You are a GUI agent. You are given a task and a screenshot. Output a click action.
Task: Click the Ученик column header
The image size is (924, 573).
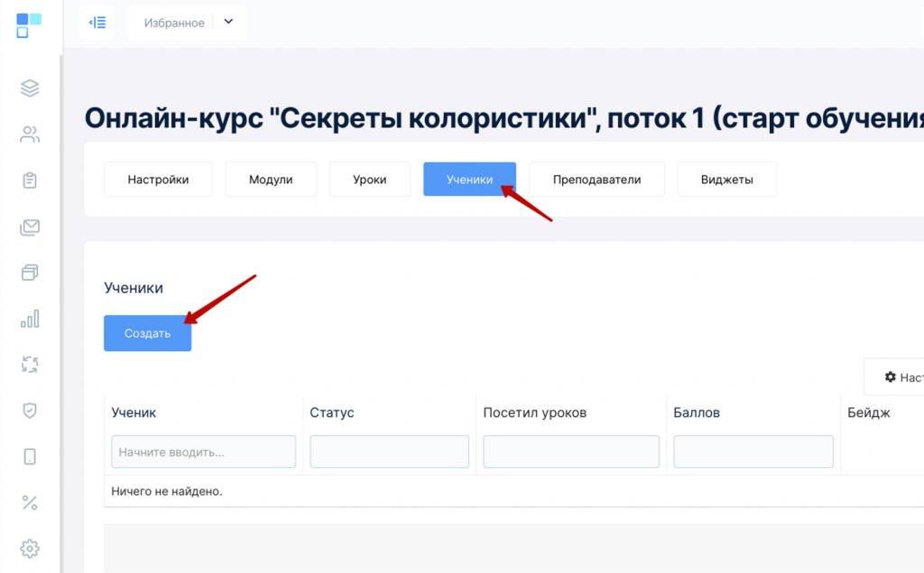coord(134,412)
